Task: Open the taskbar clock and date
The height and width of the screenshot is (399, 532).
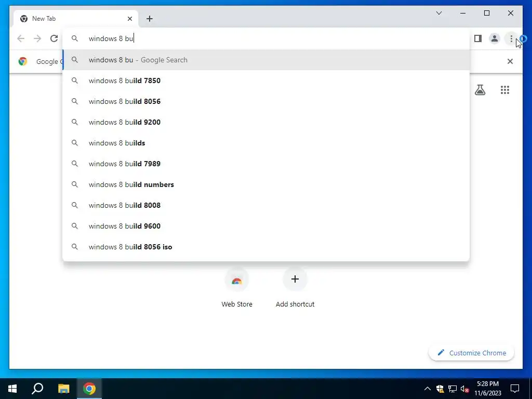Action: [487, 389]
